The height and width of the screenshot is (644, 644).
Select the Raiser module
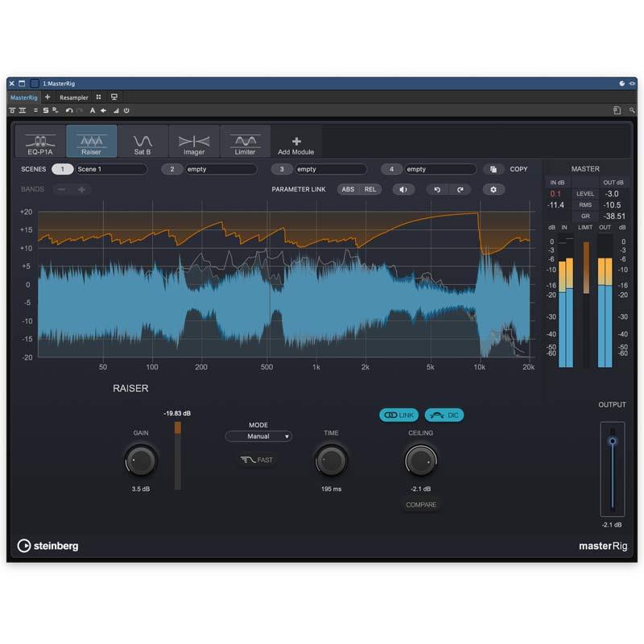coord(91,142)
